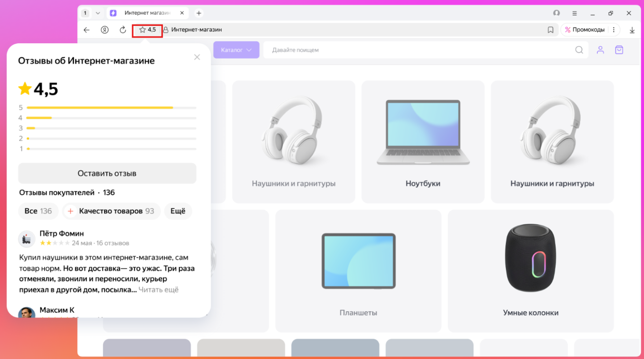
Task: Bookmark the page using bookmark icon
Action: [x=551, y=30]
